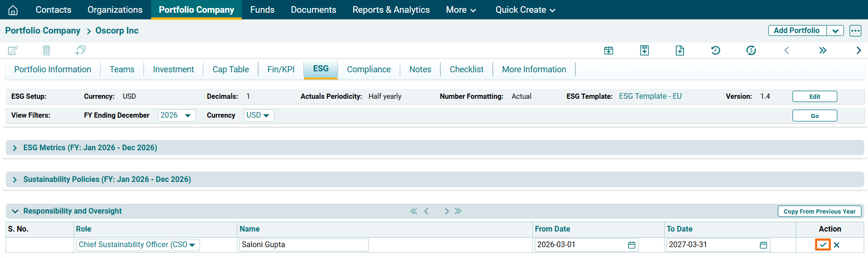Click the dollar currency refresh icon

pyautogui.click(x=751, y=51)
